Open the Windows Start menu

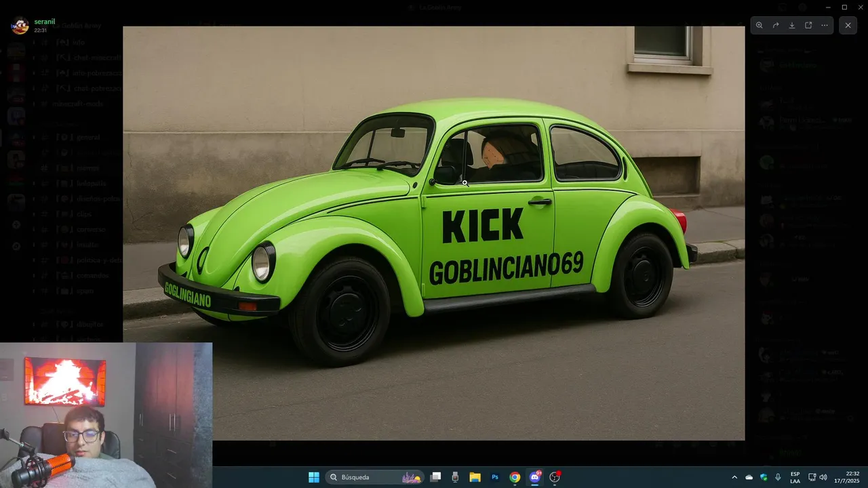tap(314, 477)
